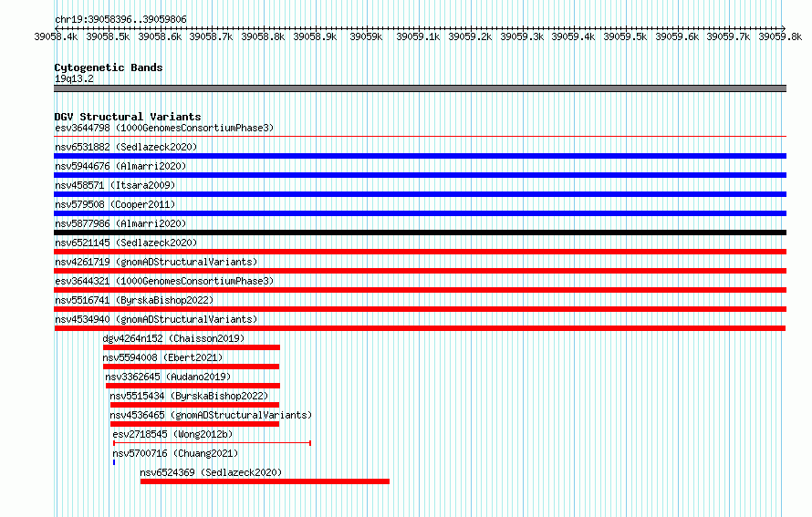The width and height of the screenshot is (812, 517).
Task: Select the blue bar under nsv579508
Action: click(420, 213)
